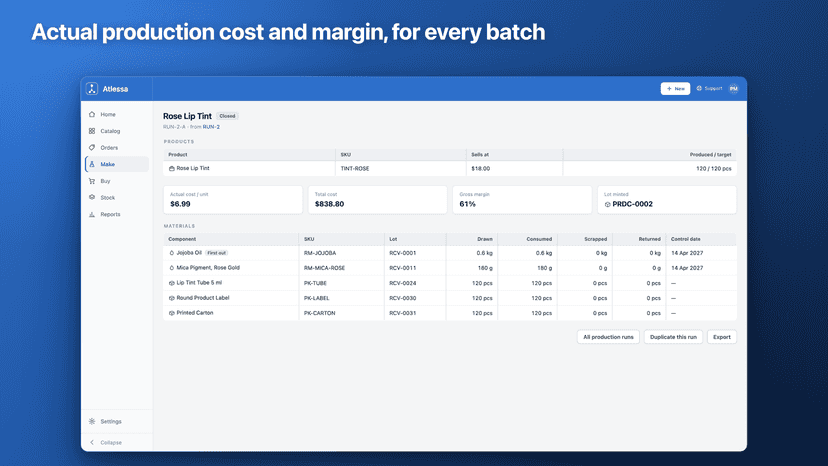Image resolution: width=828 pixels, height=466 pixels.
Task: Click the Mica Pigment drop icon
Action: (172, 268)
